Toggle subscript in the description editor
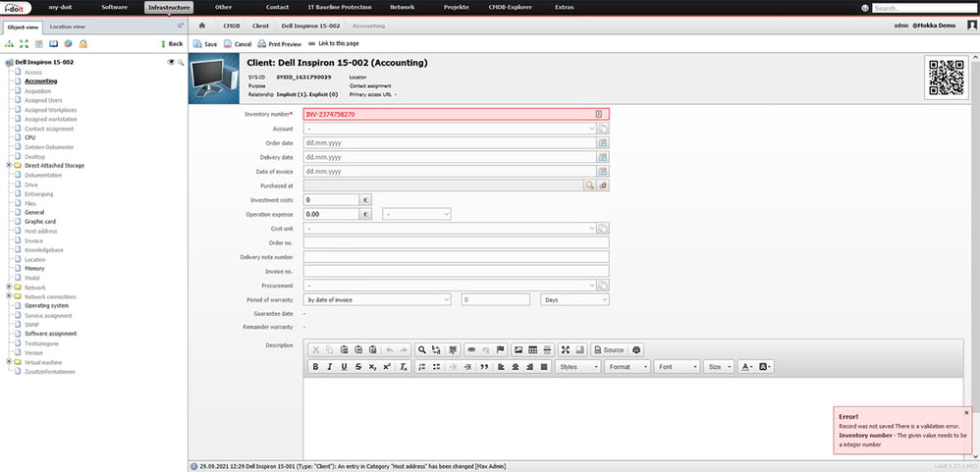 [x=372, y=366]
